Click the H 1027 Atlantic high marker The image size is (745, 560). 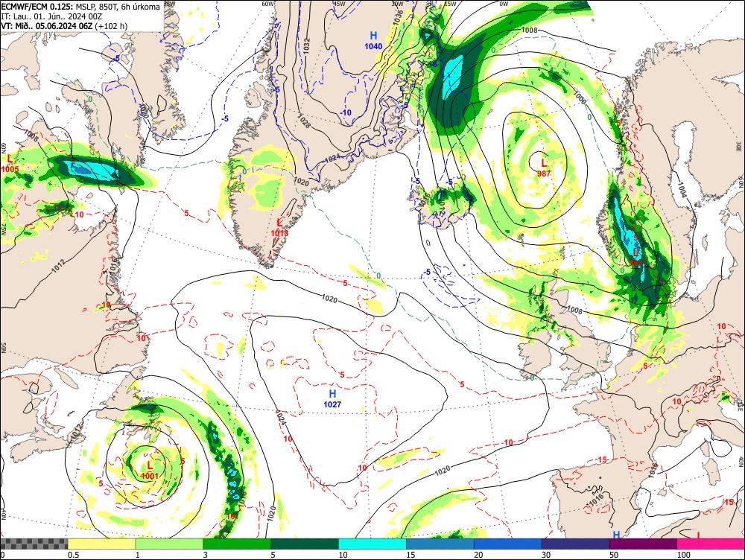click(332, 398)
